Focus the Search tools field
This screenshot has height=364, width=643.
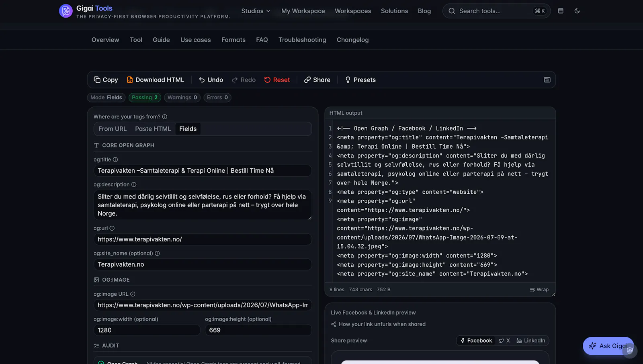point(496,11)
